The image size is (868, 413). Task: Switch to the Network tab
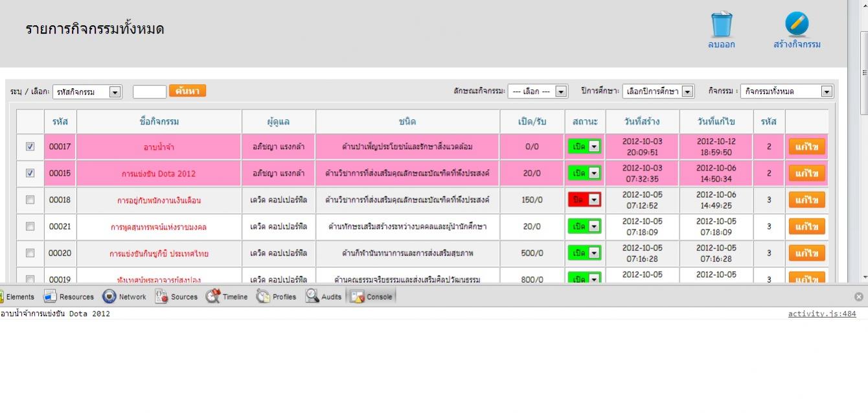124,297
